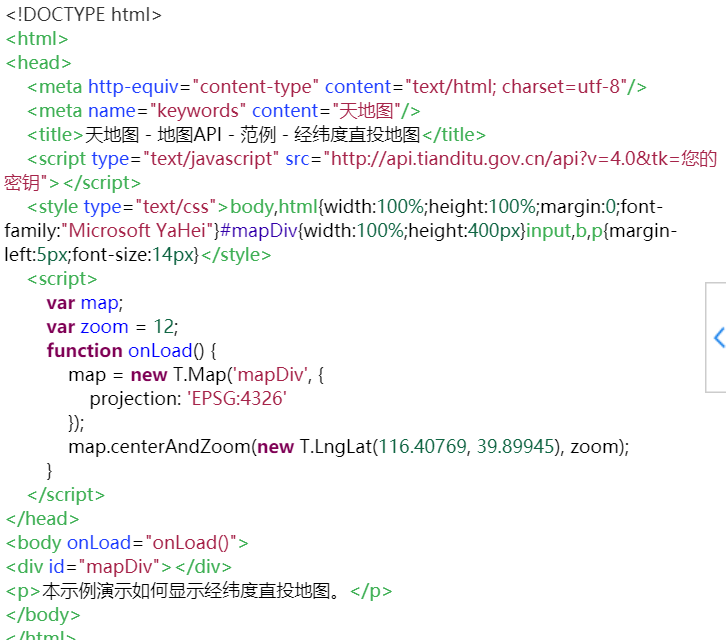Click the closing '</body>' tag
Image resolution: width=726 pixels, height=640 pixels.
click(43, 615)
